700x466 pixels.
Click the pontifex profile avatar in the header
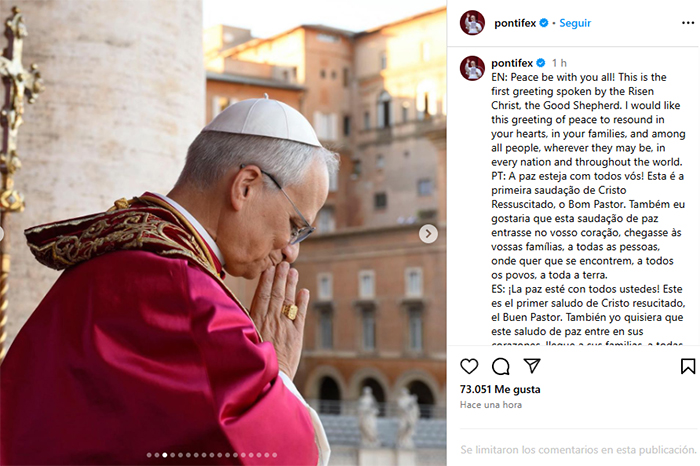pos(472,22)
